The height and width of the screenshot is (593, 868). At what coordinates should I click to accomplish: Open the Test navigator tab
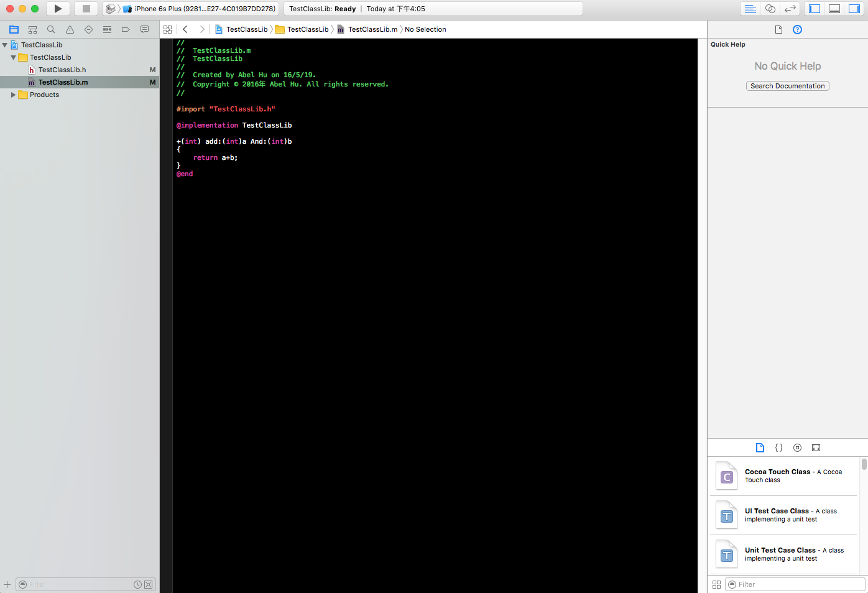[88, 29]
